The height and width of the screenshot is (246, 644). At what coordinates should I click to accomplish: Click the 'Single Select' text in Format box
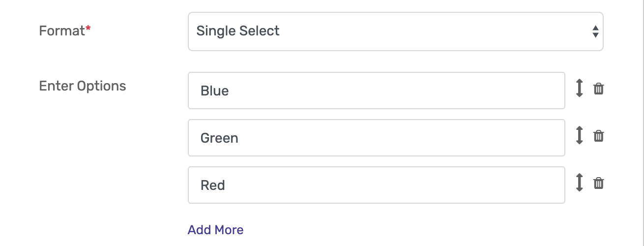(x=238, y=31)
